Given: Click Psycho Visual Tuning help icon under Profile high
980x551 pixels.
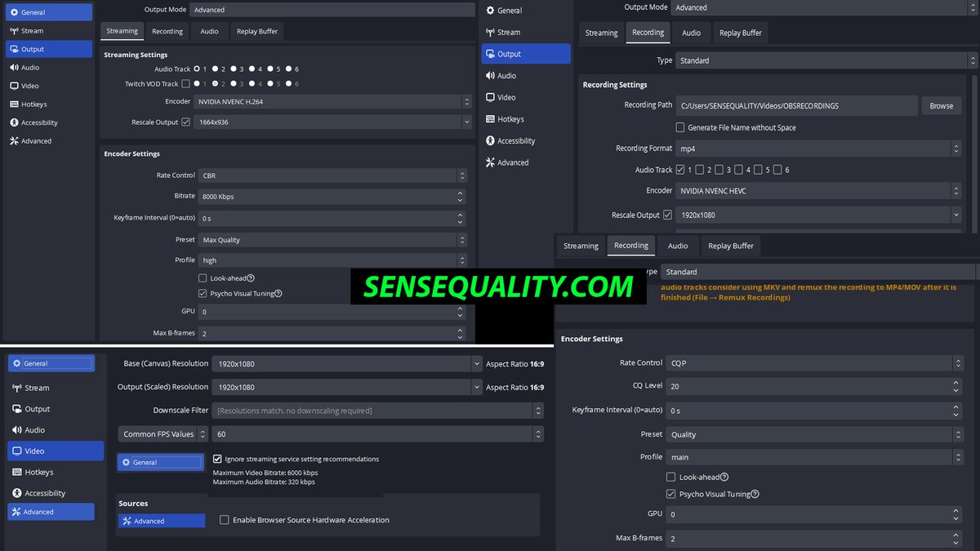Looking at the screenshot, I should tap(278, 294).
